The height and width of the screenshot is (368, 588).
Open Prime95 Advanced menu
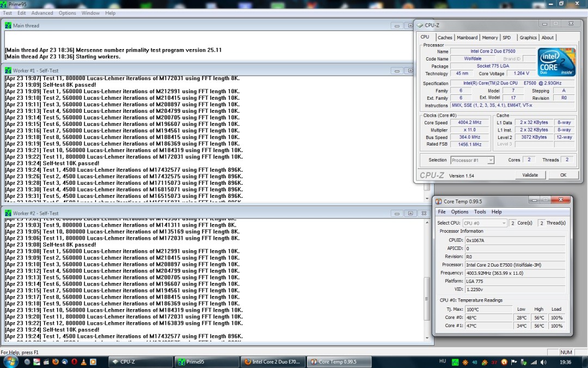coord(42,13)
